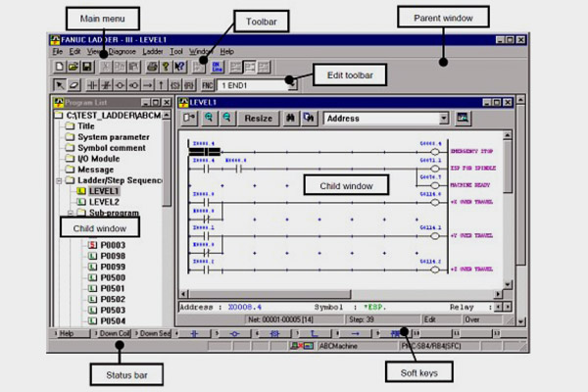
Task: Select LEVEL1 in the Program List tree
Action: [104, 191]
